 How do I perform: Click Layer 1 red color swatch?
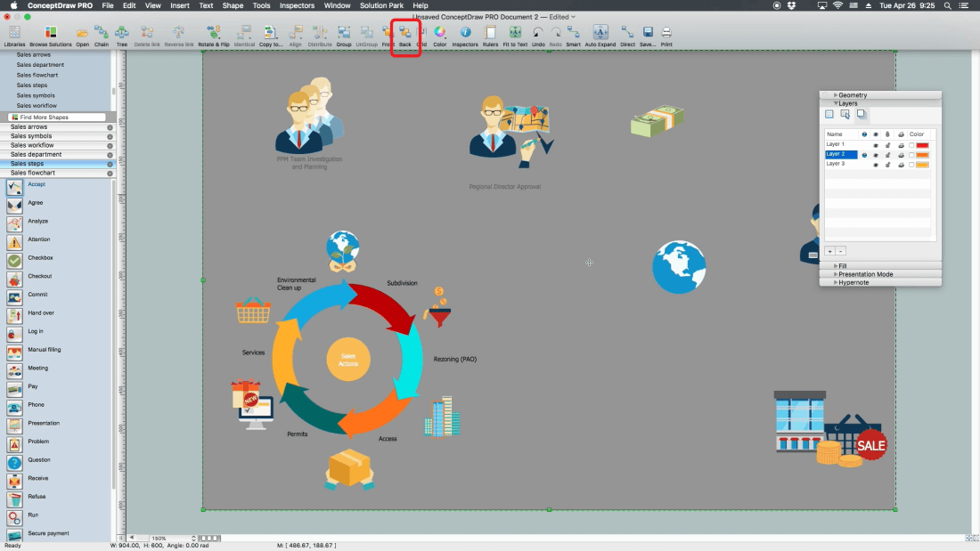click(922, 145)
